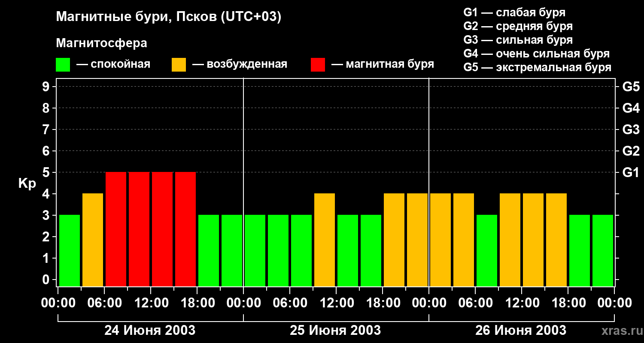Select the yellow 03:00–06:00 bar on 26 Июня

464,240
